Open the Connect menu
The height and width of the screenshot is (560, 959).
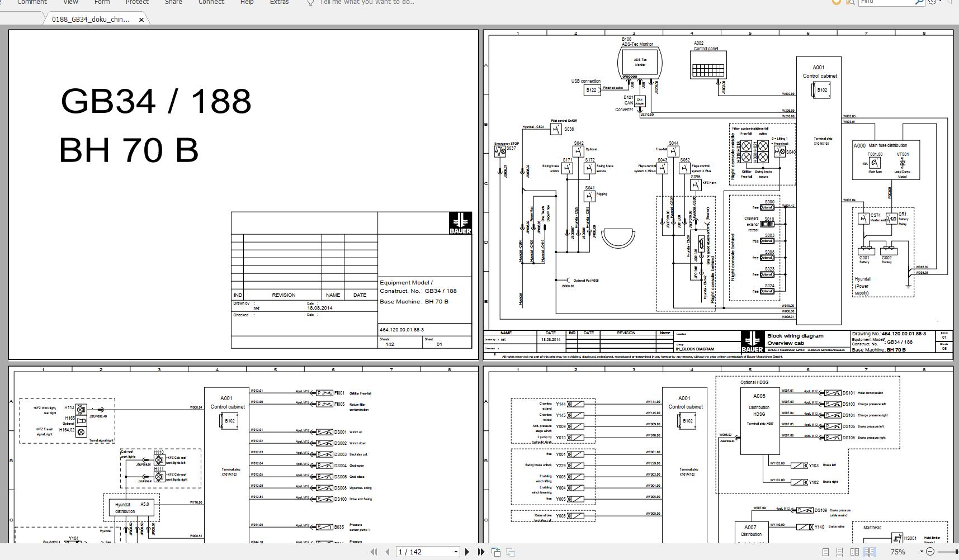pyautogui.click(x=211, y=2)
